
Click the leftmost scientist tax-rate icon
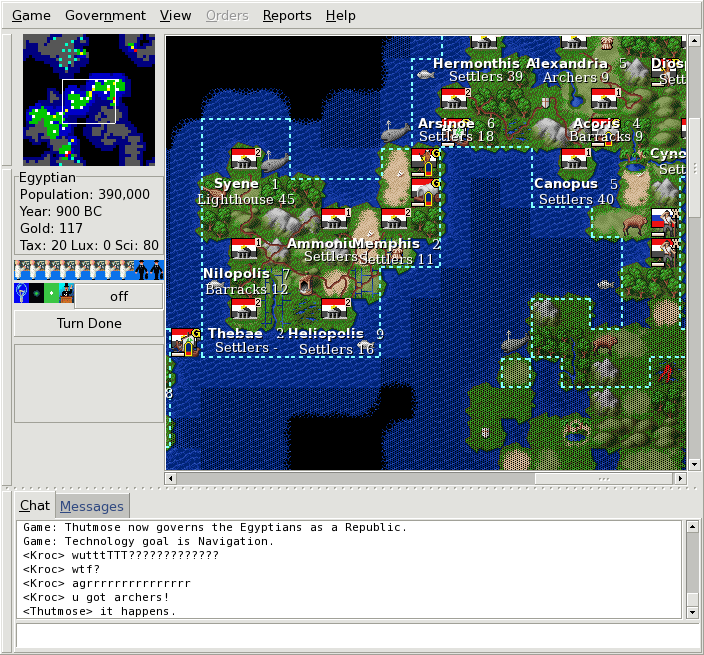tap(21, 270)
